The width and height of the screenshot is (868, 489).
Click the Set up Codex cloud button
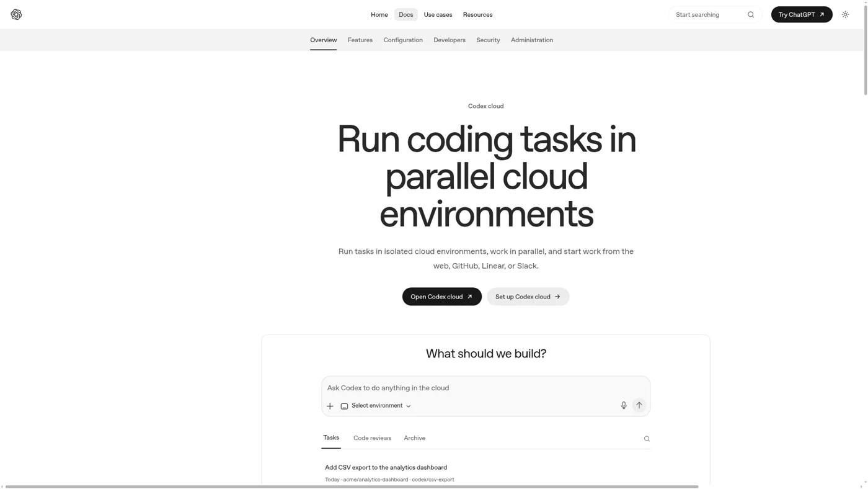[x=528, y=297]
